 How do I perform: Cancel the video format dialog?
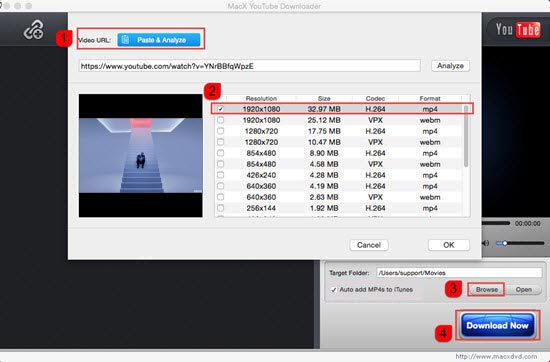369,245
